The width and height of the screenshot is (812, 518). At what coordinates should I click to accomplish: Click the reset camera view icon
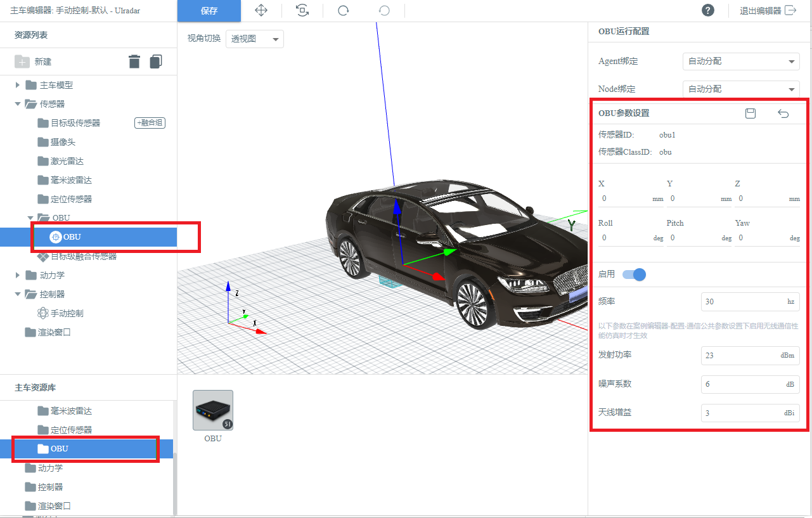click(303, 10)
